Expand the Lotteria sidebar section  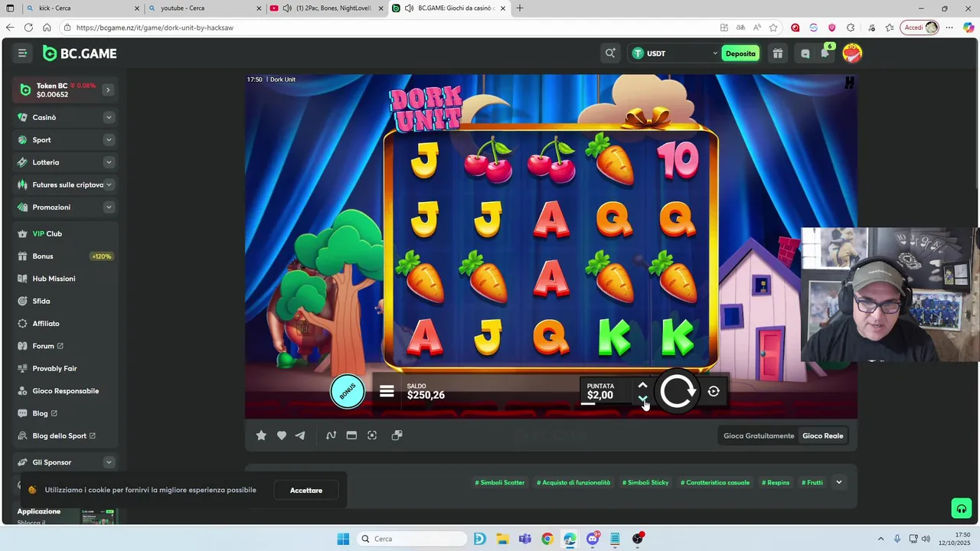coord(109,162)
